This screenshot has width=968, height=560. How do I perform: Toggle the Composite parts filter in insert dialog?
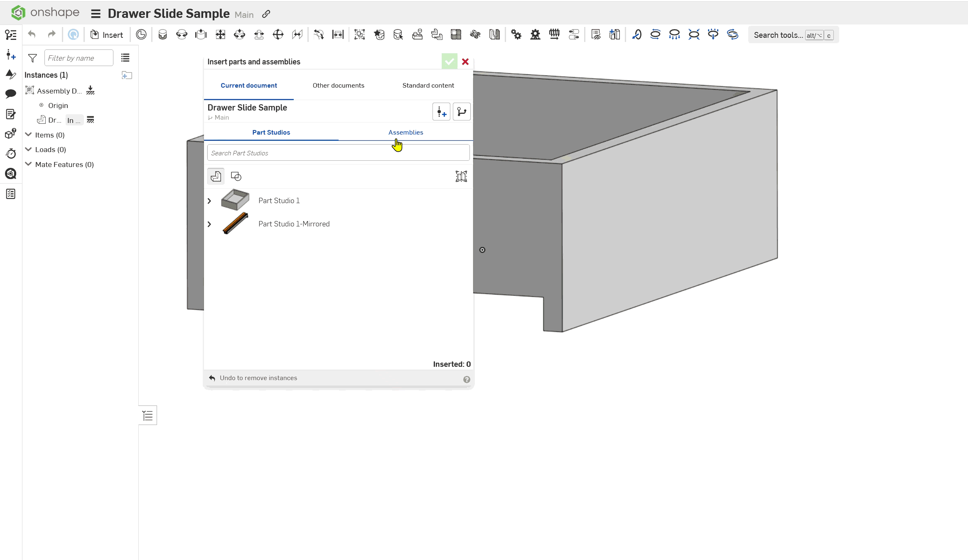[x=236, y=176]
